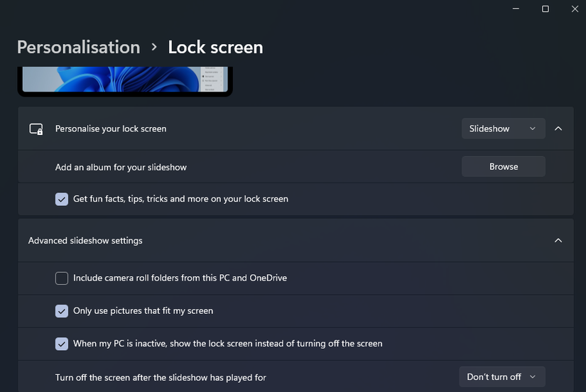Click the breadcrumb chevron separator arrow
586x392 pixels.
[x=154, y=48]
